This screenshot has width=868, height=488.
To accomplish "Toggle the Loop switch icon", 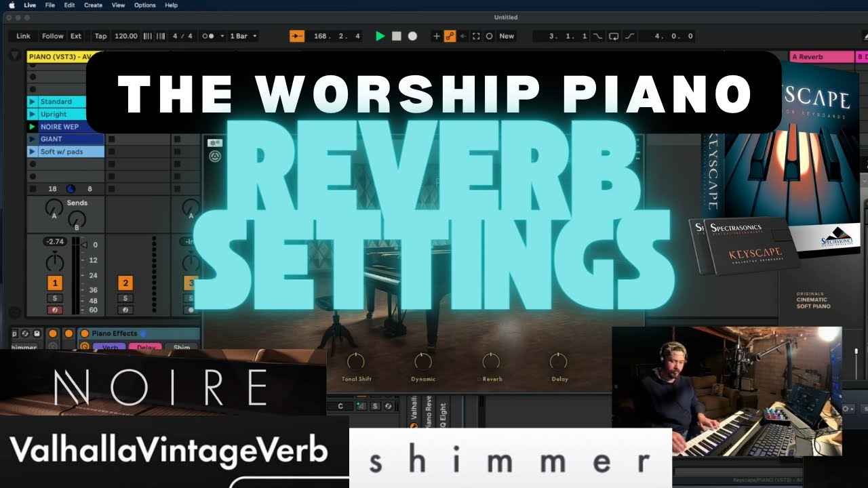I will click(614, 36).
